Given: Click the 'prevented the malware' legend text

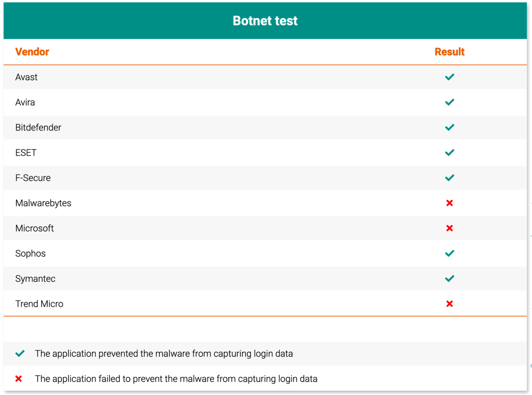Looking at the screenshot, I should [164, 354].
